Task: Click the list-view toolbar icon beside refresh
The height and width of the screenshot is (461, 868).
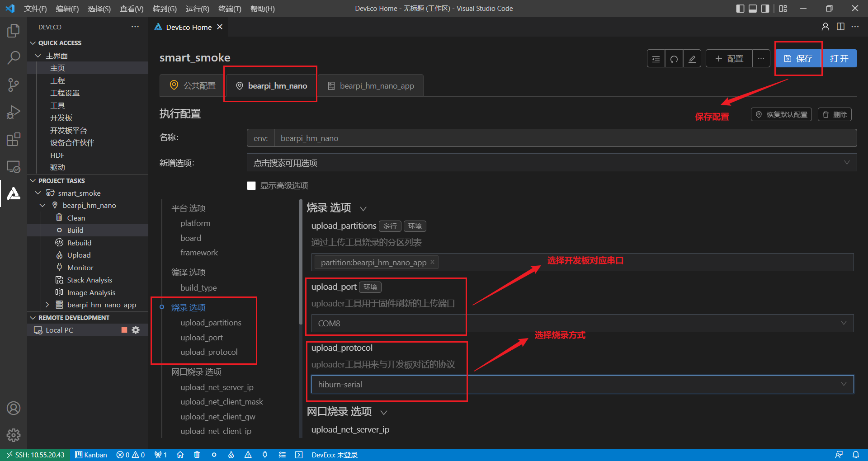Action: click(656, 59)
